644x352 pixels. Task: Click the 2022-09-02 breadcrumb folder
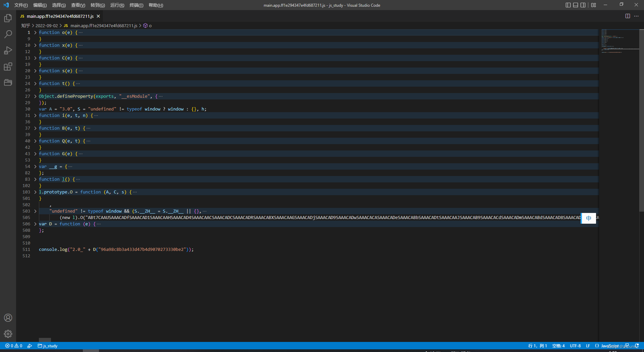(x=47, y=26)
